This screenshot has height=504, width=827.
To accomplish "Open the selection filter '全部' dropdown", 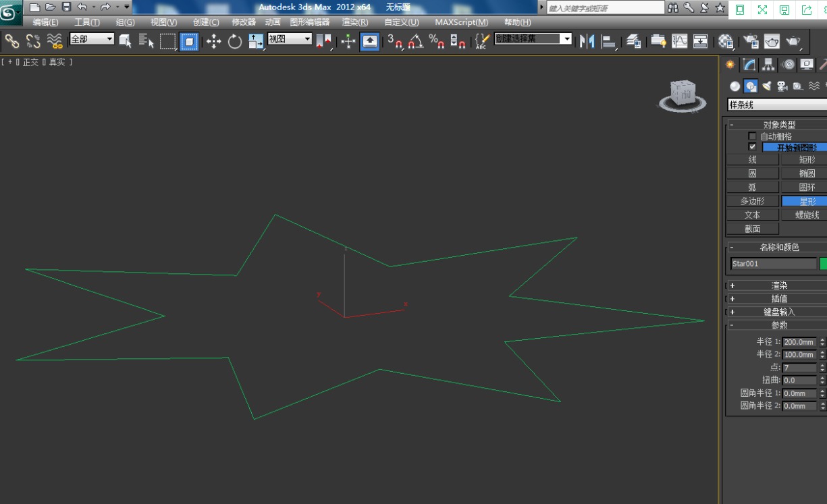I will tap(92, 39).
